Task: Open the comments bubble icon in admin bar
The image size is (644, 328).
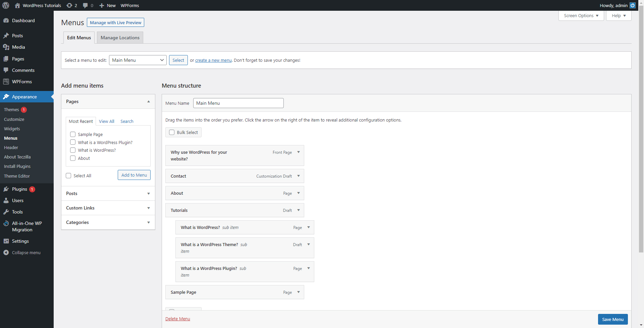Action: coord(86,5)
